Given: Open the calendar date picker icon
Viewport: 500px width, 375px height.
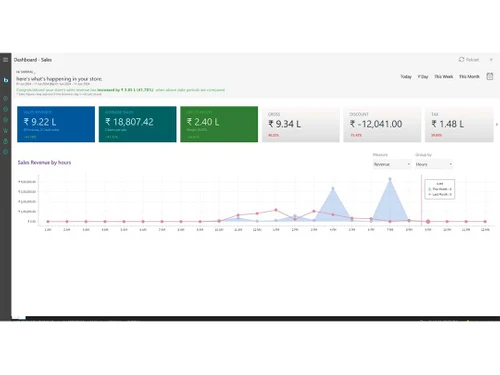Looking at the screenshot, I should 490,76.
